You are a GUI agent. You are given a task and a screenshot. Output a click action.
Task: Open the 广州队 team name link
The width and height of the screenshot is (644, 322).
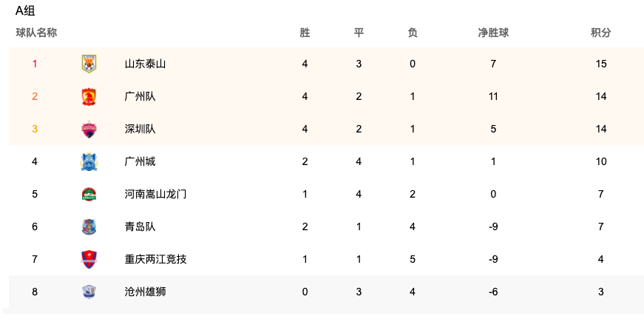point(140,97)
